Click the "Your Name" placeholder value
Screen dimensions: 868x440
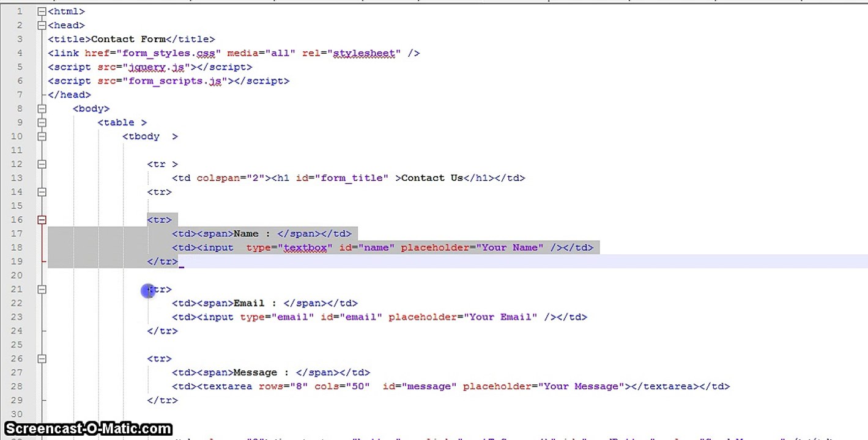pos(510,248)
